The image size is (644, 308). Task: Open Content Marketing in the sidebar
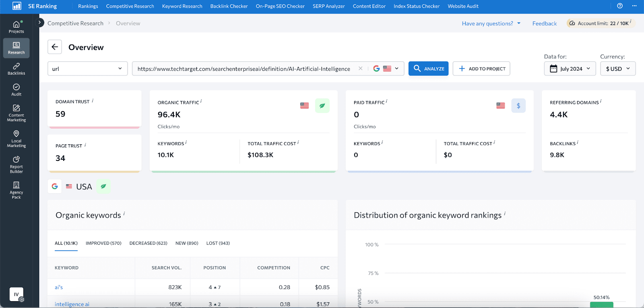16,113
